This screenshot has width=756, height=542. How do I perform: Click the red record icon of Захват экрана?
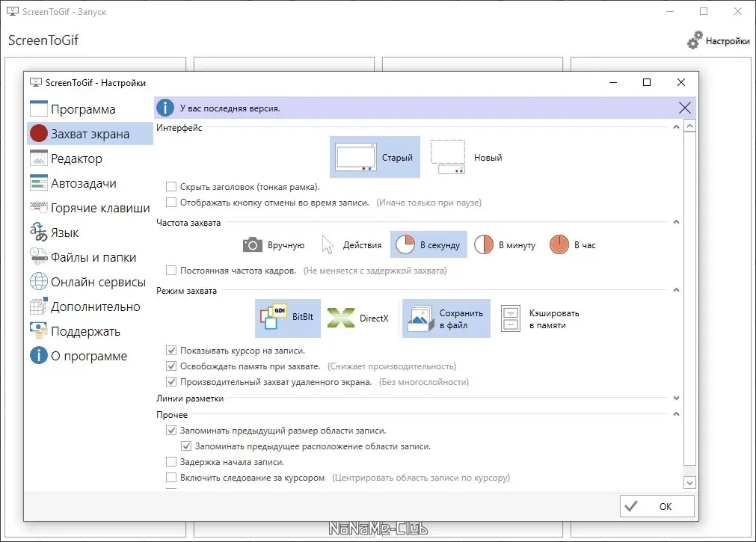pos(39,134)
